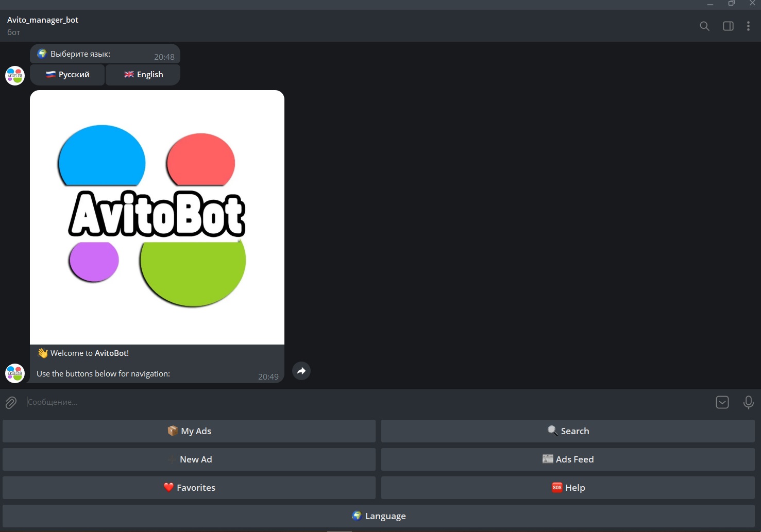Hide the bot keyboard with the keyboard toggle icon
Screen dimensions: 761x532
pyautogui.click(x=722, y=402)
